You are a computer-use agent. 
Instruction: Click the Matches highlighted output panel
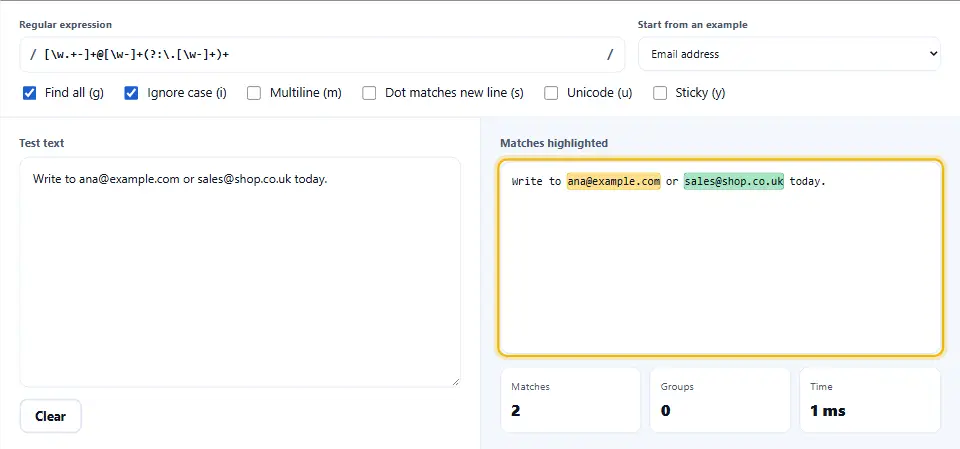coord(720,257)
